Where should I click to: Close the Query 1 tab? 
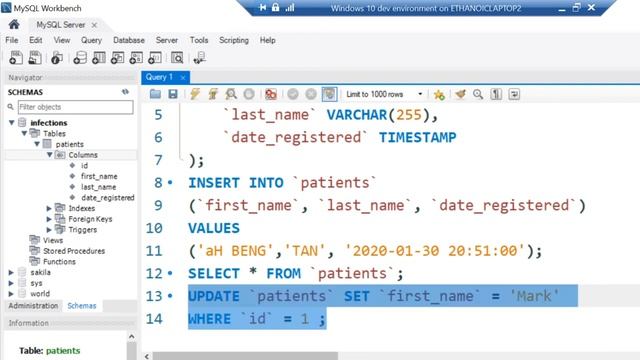pyautogui.click(x=183, y=77)
